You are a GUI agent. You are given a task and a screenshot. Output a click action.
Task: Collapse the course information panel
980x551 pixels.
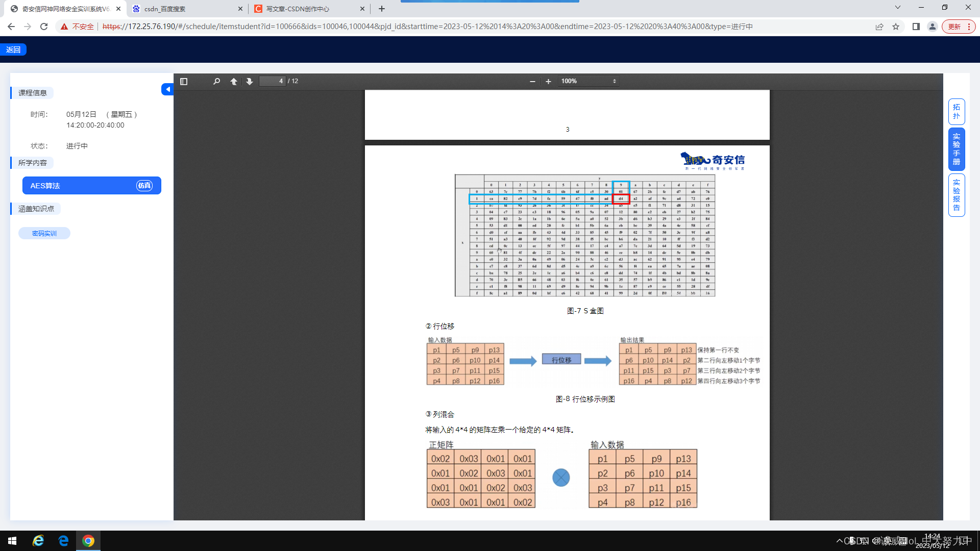point(167,89)
